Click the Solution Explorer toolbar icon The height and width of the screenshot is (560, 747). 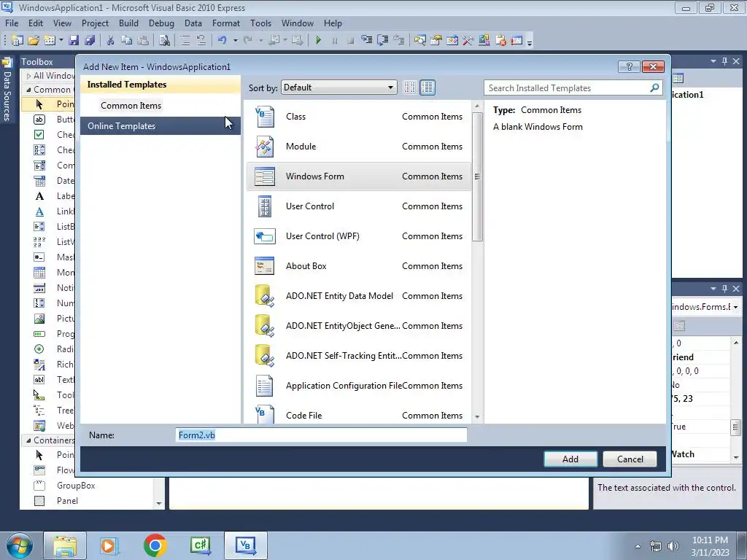[x=419, y=41]
